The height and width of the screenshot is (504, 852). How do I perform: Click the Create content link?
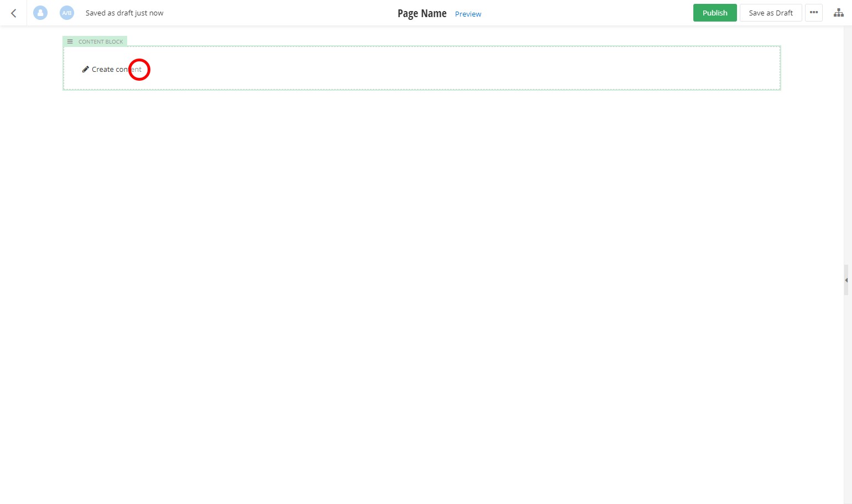coord(117,69)
